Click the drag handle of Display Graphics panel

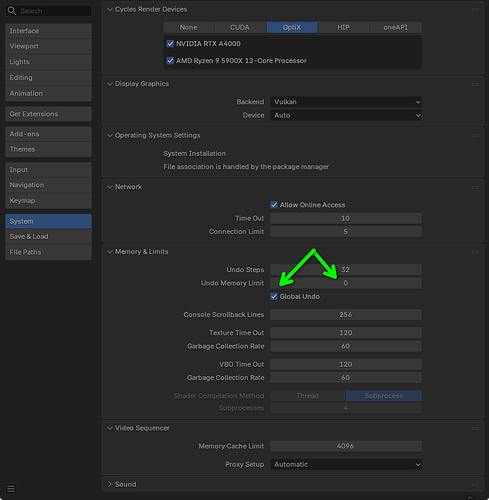click(x=475, y=84)
